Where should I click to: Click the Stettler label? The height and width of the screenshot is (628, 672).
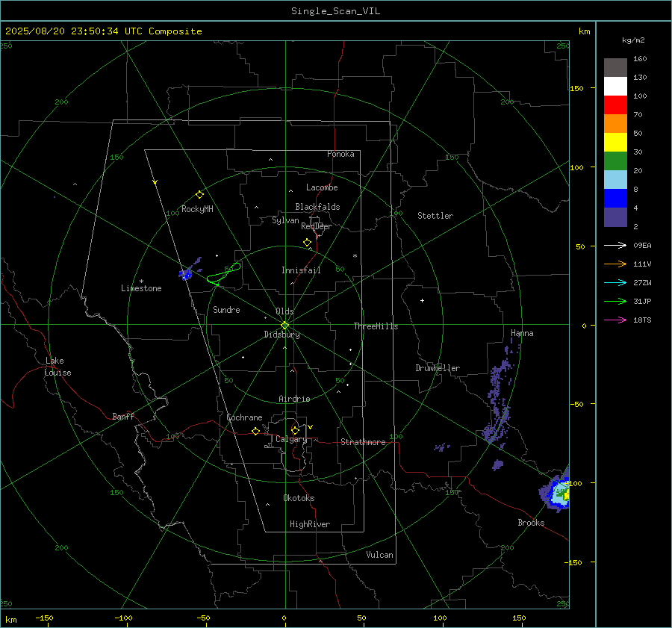pyautogui.click(x=435, y=216)
